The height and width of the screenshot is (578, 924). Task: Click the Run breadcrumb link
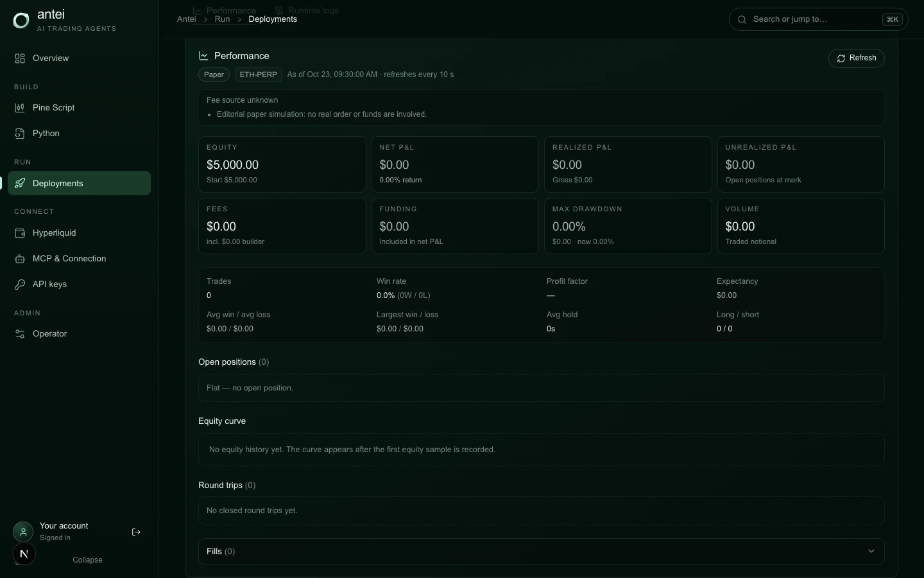pos(222,19)
